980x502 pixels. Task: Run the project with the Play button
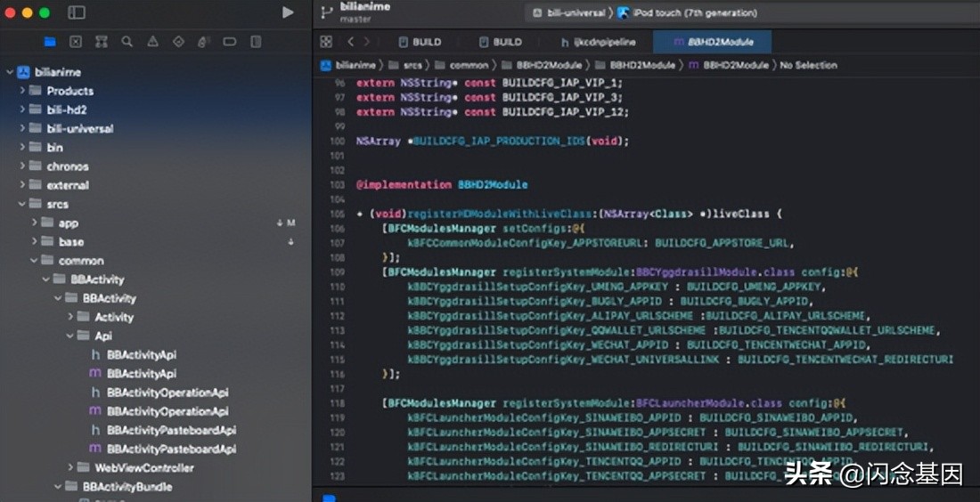(287, 12)
